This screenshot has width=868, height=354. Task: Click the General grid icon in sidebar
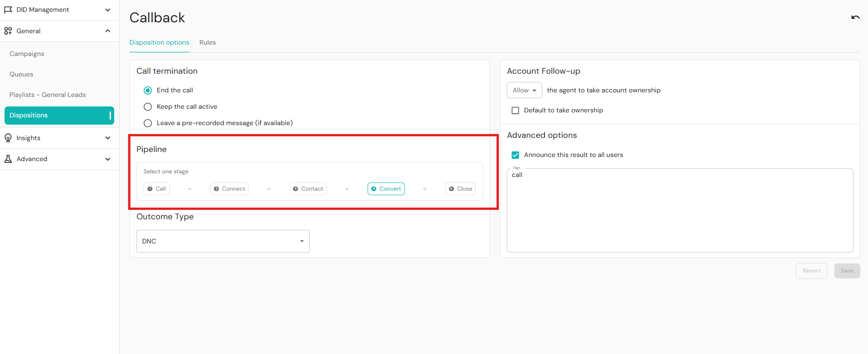pyautogui.click(x=8, y=31)
